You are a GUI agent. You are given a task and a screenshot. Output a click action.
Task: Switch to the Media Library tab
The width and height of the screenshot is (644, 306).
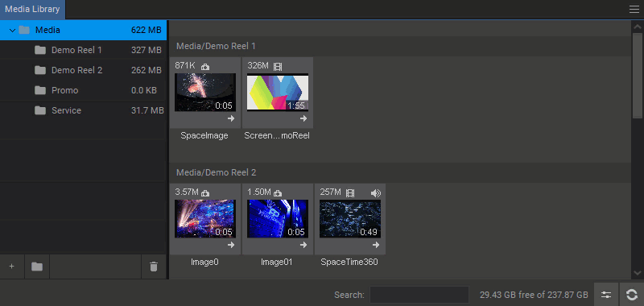(32, 9)
